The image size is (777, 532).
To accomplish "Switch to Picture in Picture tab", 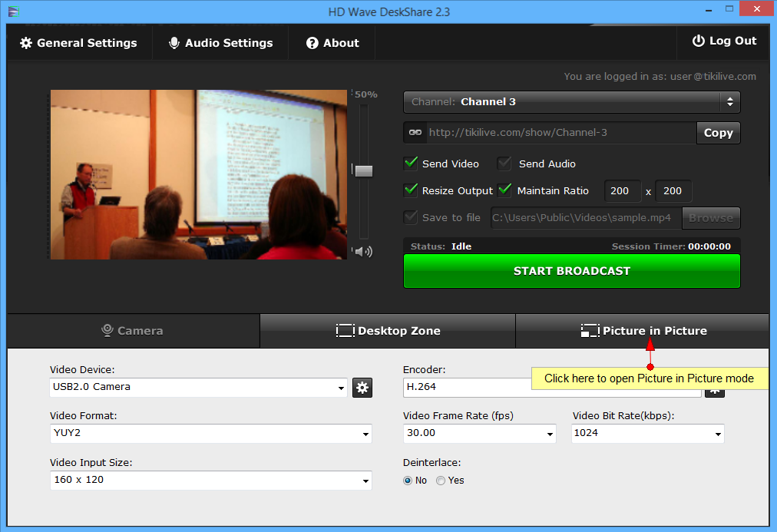I will [643, 331].
